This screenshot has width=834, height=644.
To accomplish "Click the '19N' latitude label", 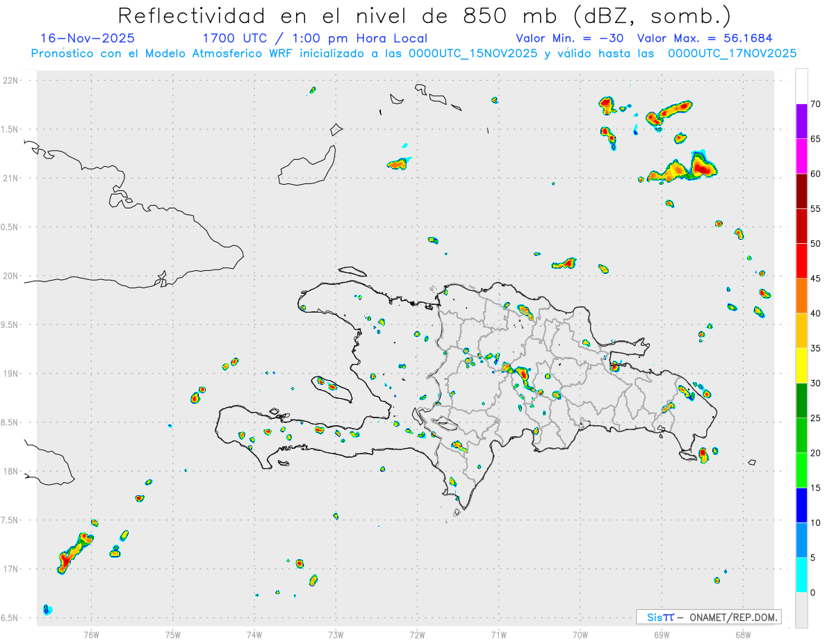I will pos(12,374).
